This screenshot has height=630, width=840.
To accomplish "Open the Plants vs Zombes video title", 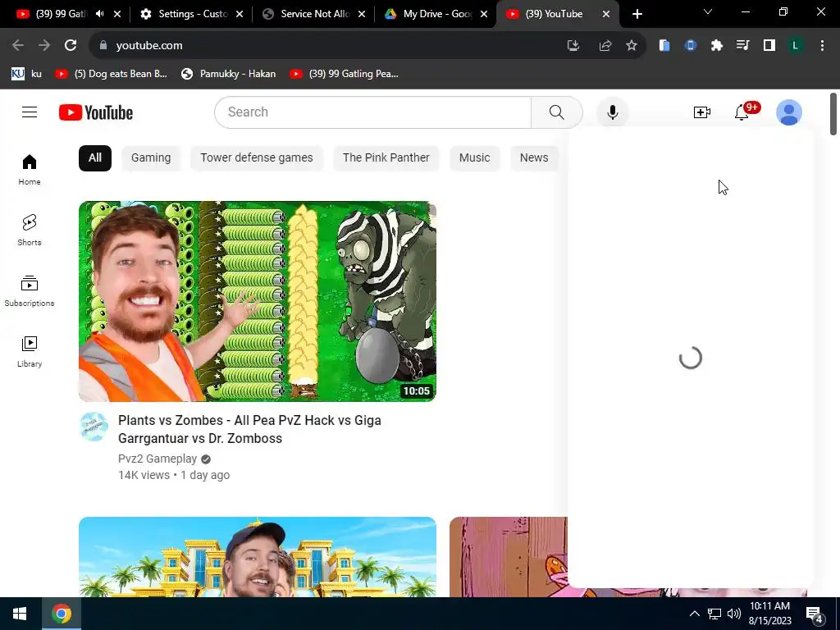I will tap(249, 429).
